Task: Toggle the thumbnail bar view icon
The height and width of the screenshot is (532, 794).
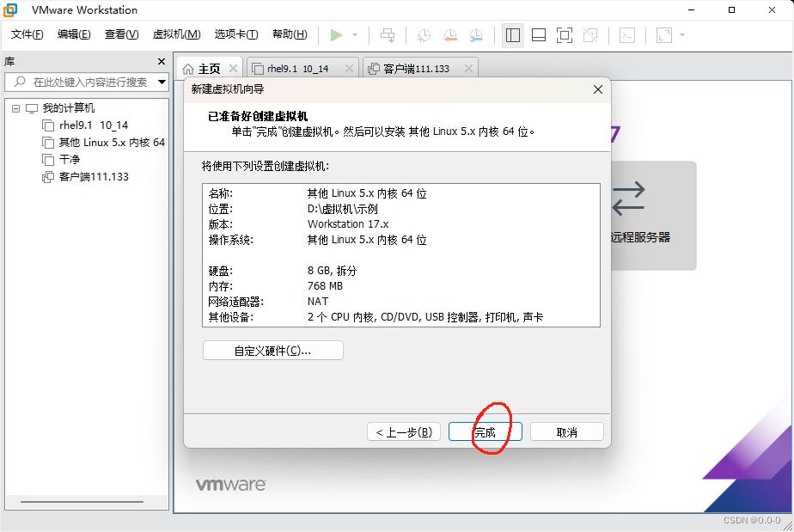Action: 539,35
